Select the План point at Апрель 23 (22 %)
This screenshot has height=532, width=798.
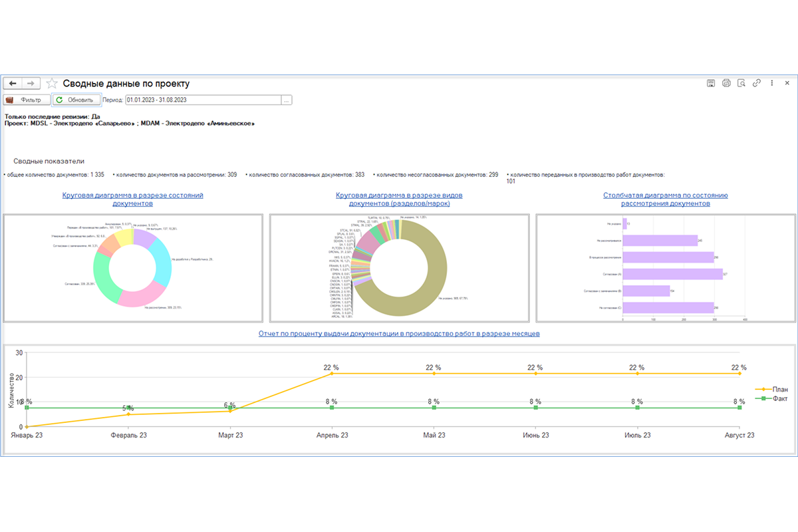(x=332, y=374)
